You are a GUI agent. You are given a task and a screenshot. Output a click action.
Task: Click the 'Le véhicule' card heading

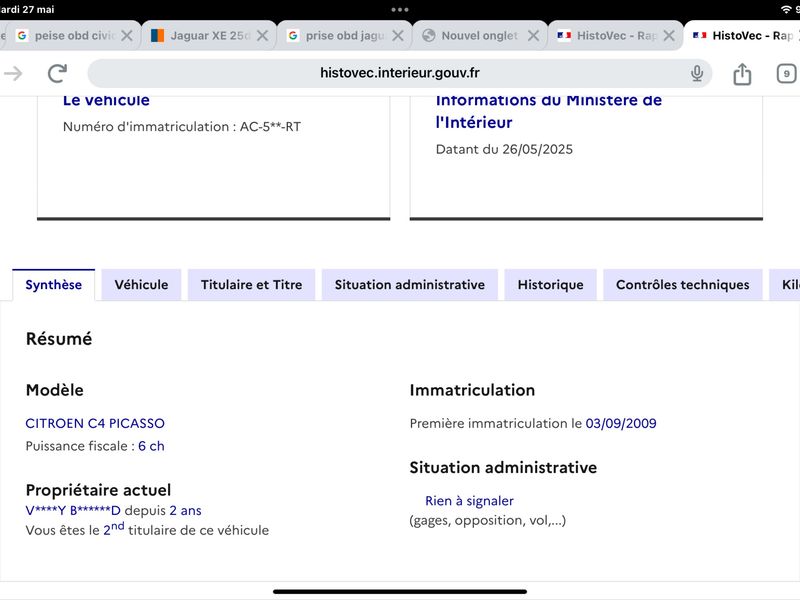coord(106,101)
